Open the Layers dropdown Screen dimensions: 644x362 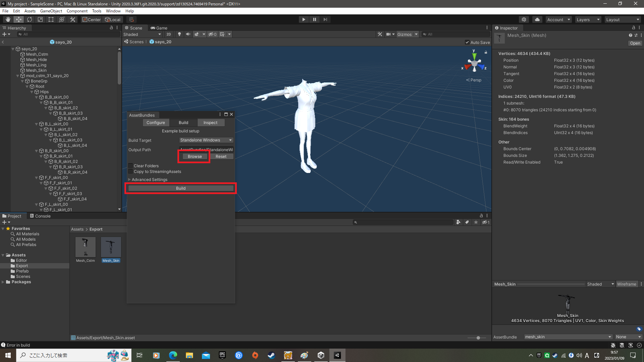pos(588,19)
